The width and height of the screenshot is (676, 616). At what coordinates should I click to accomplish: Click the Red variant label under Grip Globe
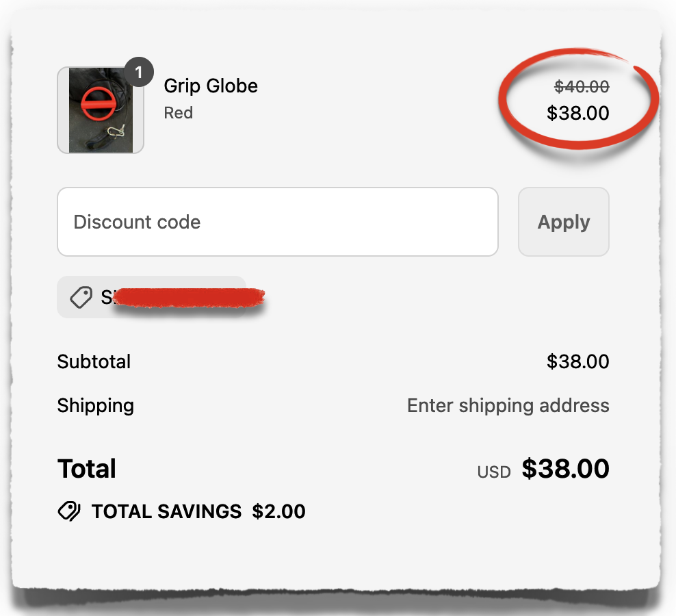coord(178,113)
